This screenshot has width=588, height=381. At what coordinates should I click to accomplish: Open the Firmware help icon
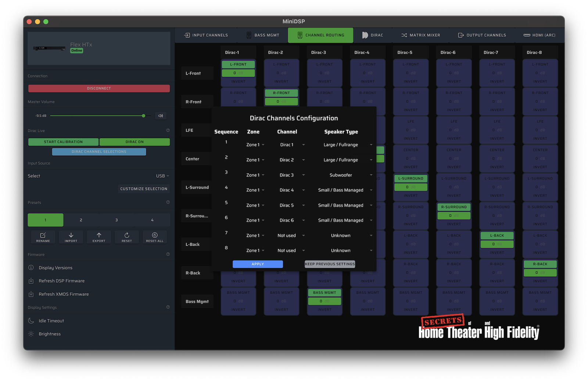click(x=168, y=254)
